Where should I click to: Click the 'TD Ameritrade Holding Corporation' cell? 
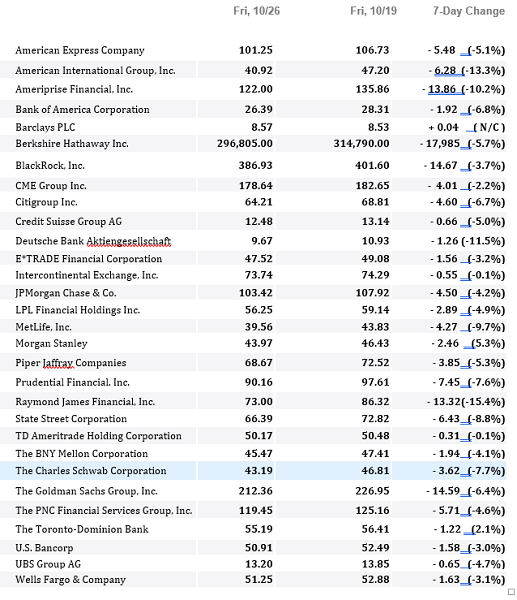pyautogui.click(x=98, y=436)
